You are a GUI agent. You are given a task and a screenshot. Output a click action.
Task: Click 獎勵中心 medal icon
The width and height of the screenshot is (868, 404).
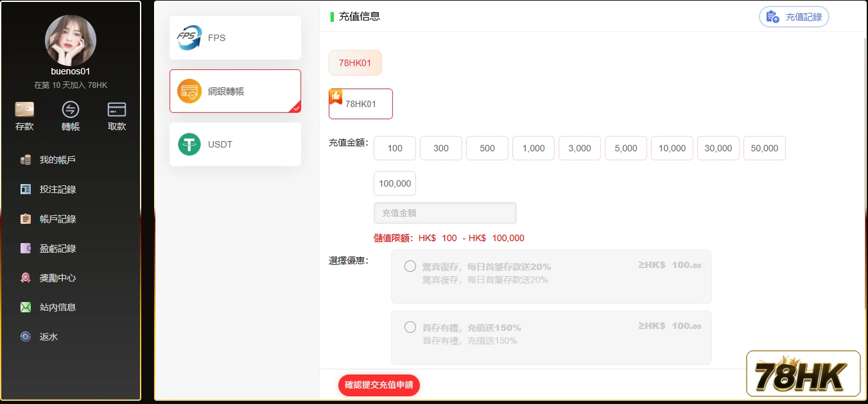tap(26, 278)
